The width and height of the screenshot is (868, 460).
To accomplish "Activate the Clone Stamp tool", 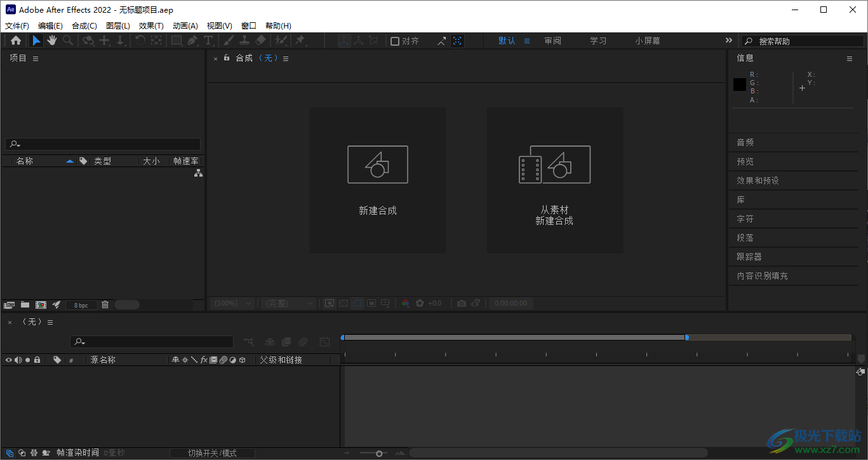I will 245,41.
